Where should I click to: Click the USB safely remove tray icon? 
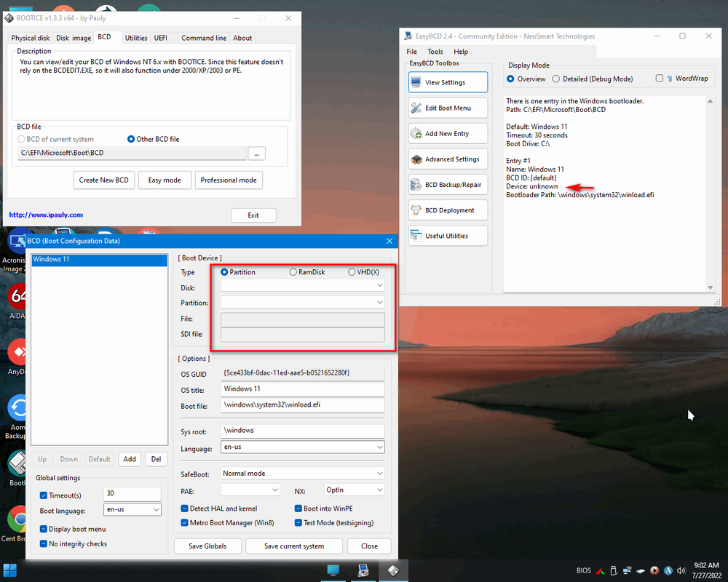[x=613, y=571]
